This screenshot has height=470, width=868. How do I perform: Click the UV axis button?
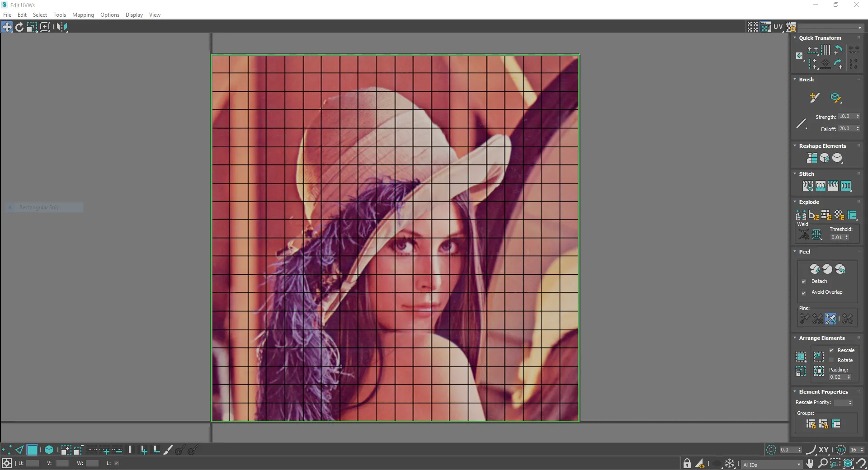tap(778, 27)
